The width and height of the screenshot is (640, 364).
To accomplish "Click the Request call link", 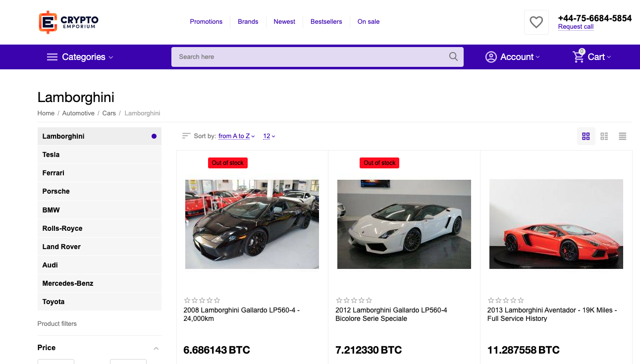I will click(576, 27).
